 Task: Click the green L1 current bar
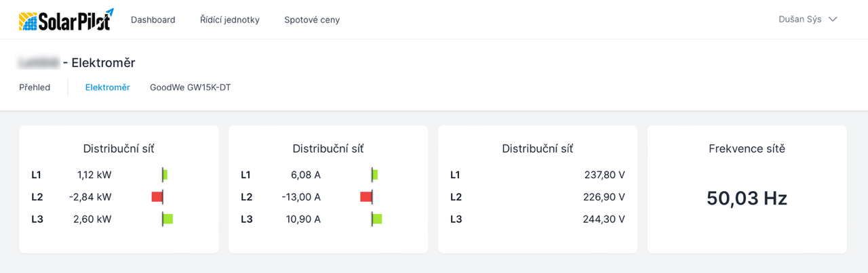375,175
